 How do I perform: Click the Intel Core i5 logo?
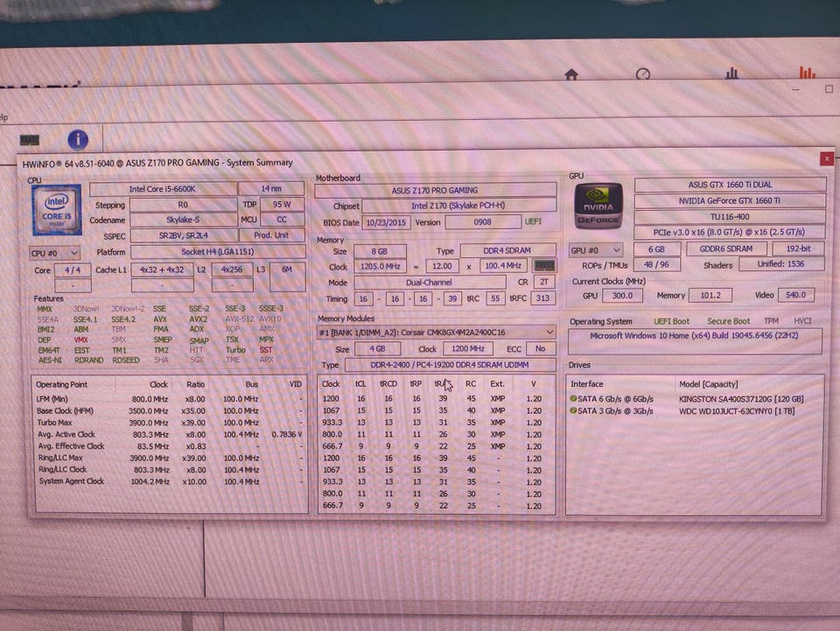(x=57, y=210)
